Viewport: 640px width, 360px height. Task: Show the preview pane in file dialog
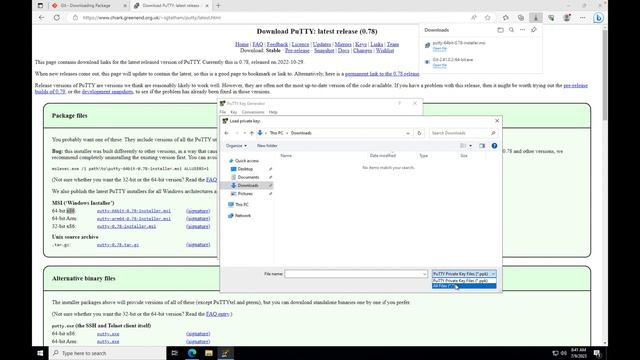(x=482, y=146)
